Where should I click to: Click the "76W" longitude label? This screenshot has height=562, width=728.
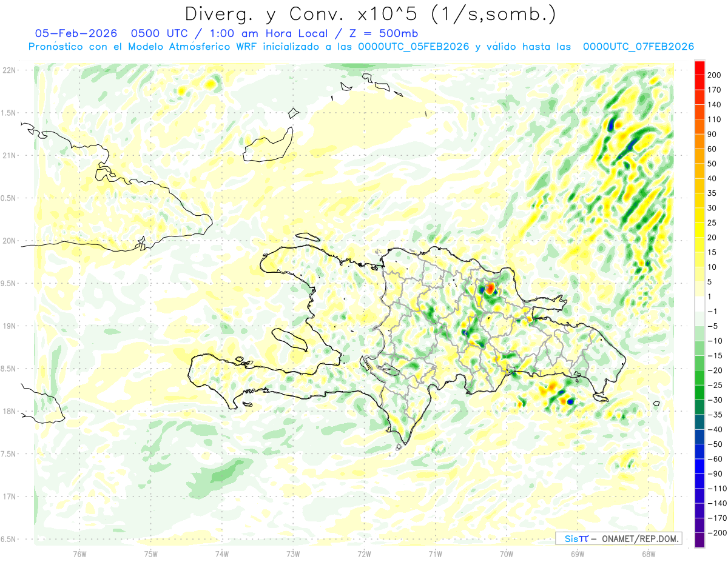pos(79,554)
